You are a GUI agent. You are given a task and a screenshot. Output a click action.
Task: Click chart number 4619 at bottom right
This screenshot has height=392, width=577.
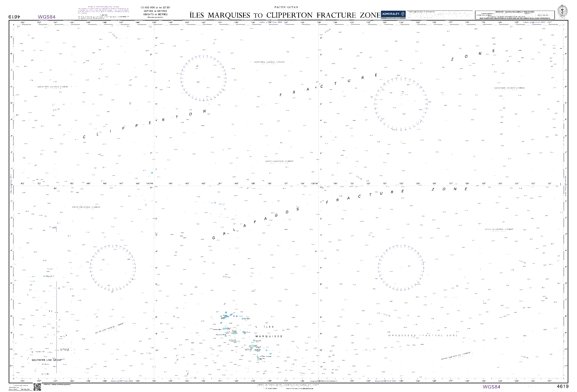point(563,386)
